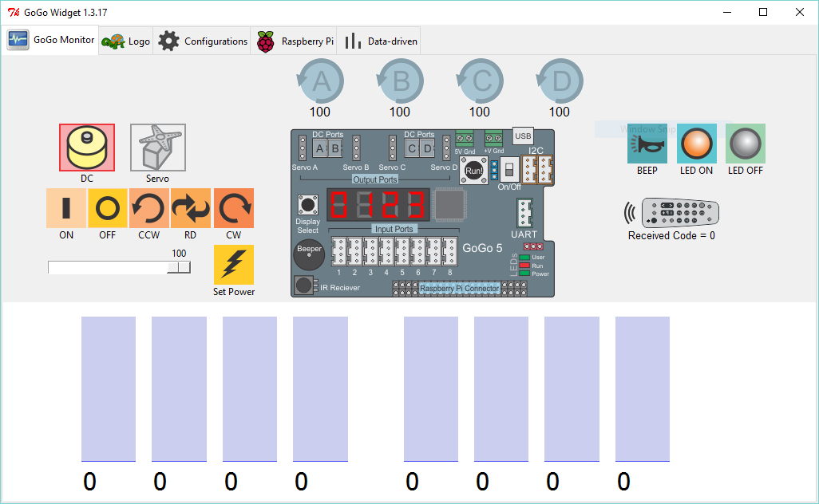The image size is (819, 504).
Task: Set motor direction to CW
Action: pos(233,208)
